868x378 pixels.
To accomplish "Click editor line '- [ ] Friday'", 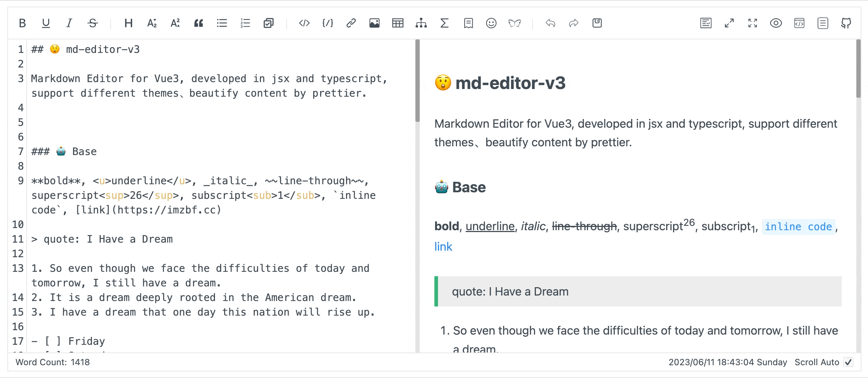I will [68, 341].
